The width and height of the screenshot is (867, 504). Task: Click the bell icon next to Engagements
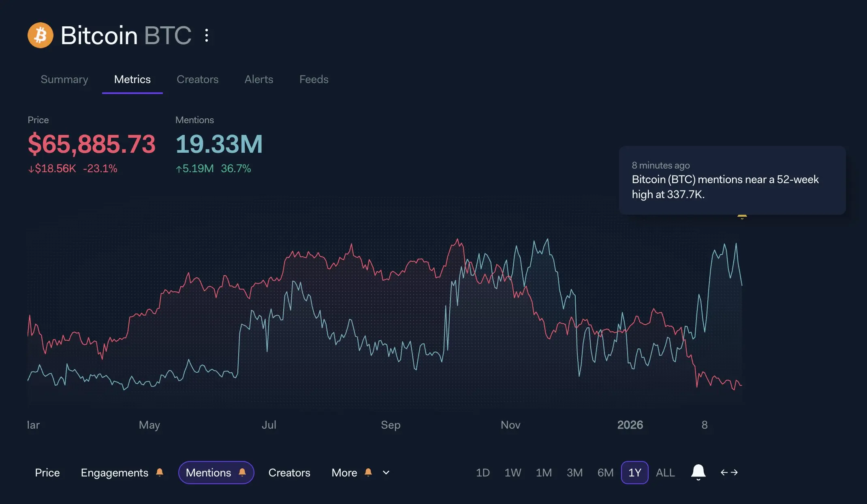(x=160, y=472)
